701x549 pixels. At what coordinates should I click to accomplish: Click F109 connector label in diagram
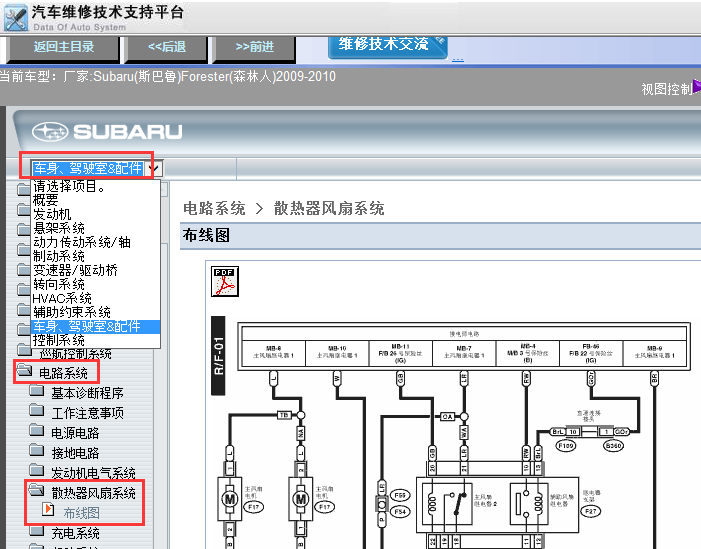(x=566, y=446)
